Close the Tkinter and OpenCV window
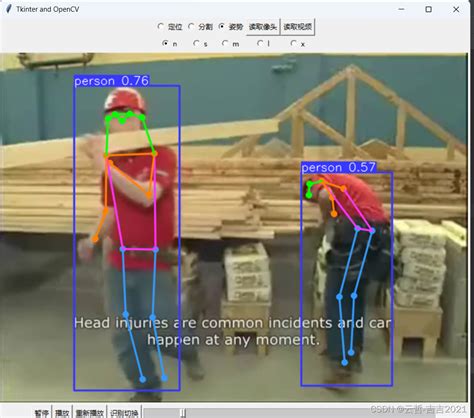 [x=456, y=9]
